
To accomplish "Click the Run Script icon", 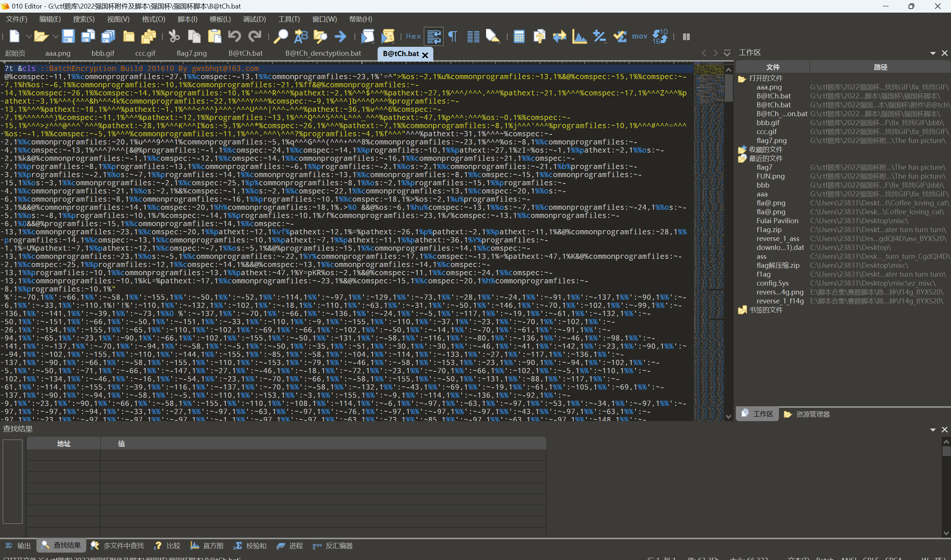I will point(367,36).
